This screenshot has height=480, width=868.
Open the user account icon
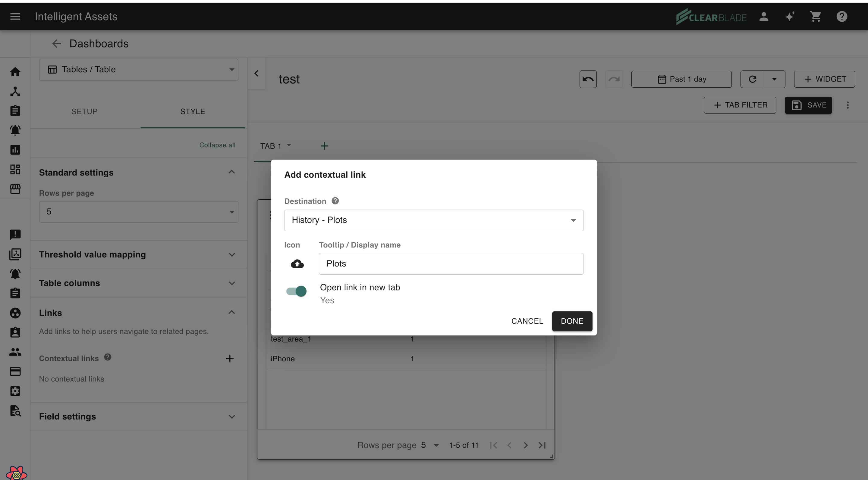point(763,17)
